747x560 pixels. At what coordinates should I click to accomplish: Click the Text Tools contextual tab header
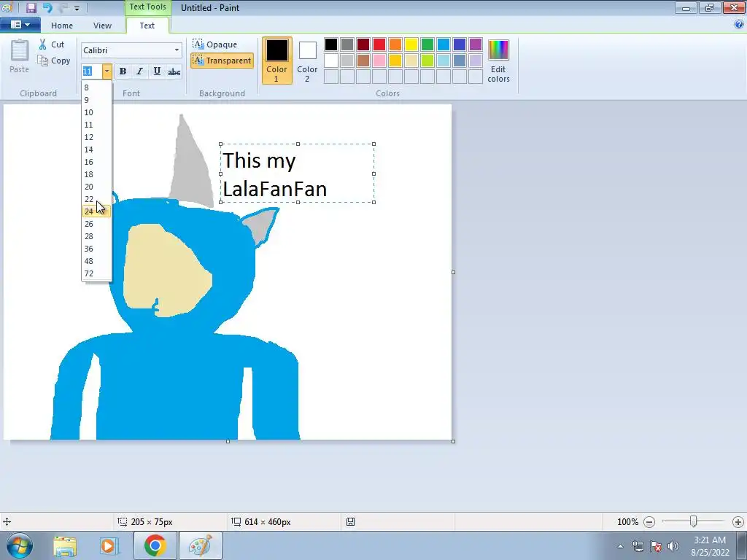[x=147, y=7]
